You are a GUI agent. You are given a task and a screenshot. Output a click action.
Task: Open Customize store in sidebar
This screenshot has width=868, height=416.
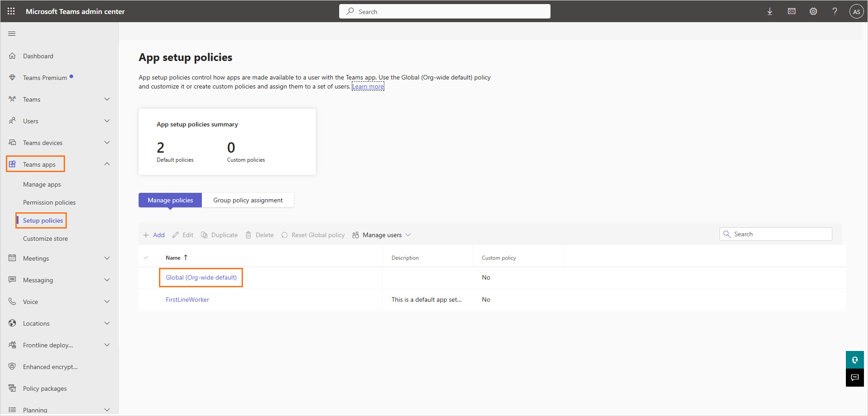[46, 238]
